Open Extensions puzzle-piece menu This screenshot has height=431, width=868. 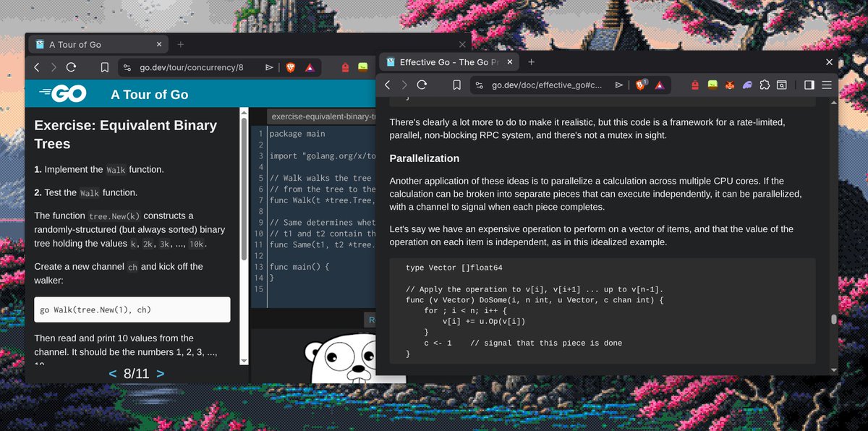point(765,85)
